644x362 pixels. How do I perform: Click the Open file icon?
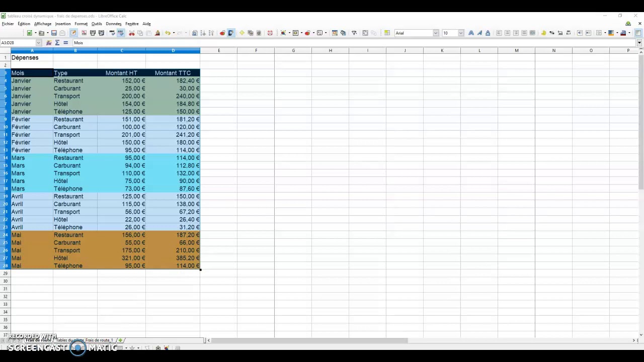(x=41, y=33)
